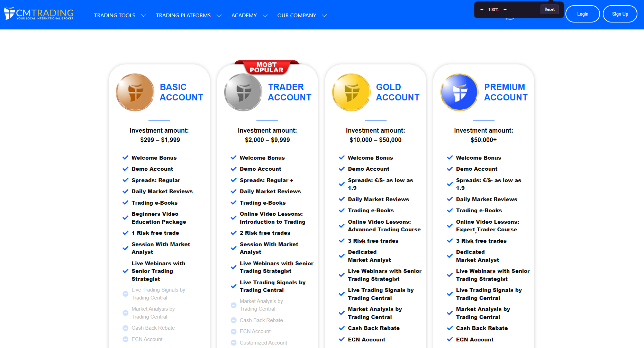Click Basic account Demo Account text
The height and width of the screenshot is (348, 644).
[x=152, y=169]
